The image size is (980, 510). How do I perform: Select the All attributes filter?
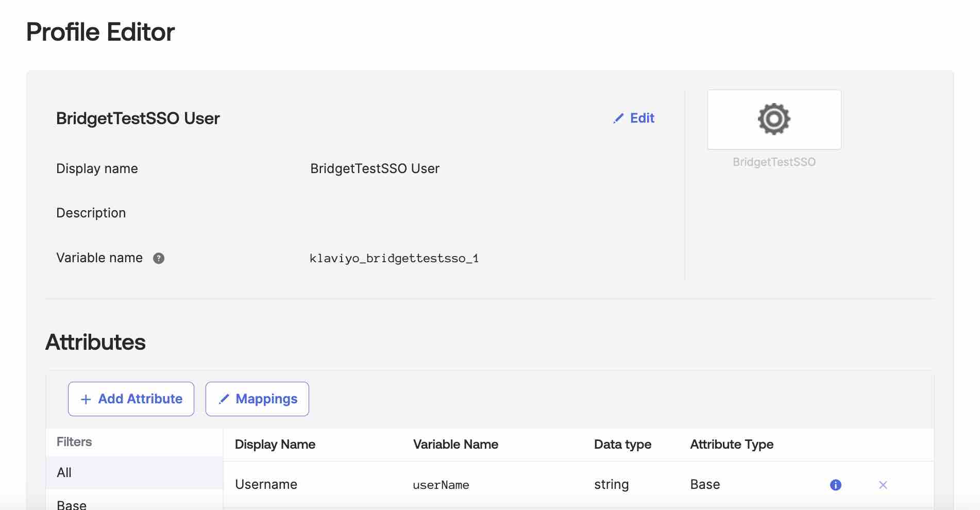[64, 473]
